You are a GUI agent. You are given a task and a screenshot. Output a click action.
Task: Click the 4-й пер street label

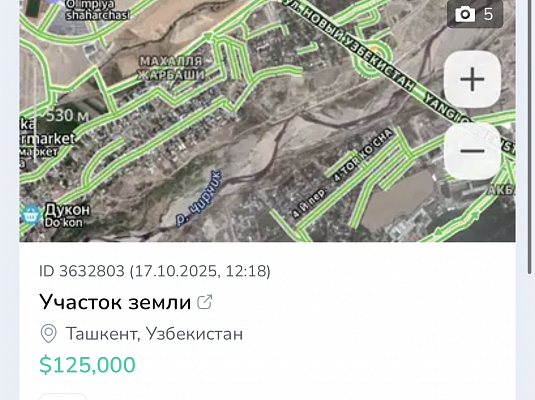[309, 203]
